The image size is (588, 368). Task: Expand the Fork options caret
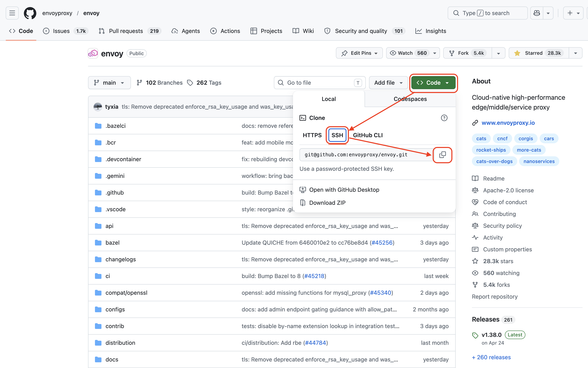coord(499,53)
